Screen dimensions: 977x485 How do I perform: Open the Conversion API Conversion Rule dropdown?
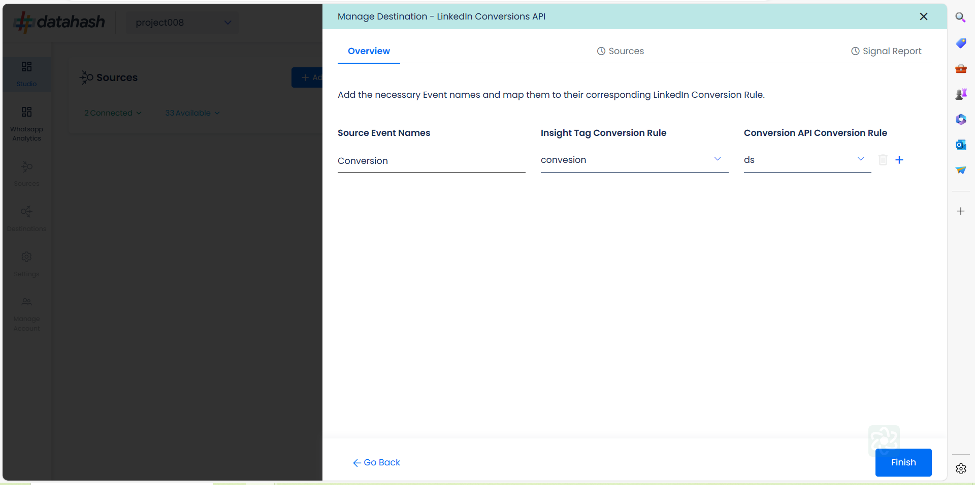[x=807, y=160]
